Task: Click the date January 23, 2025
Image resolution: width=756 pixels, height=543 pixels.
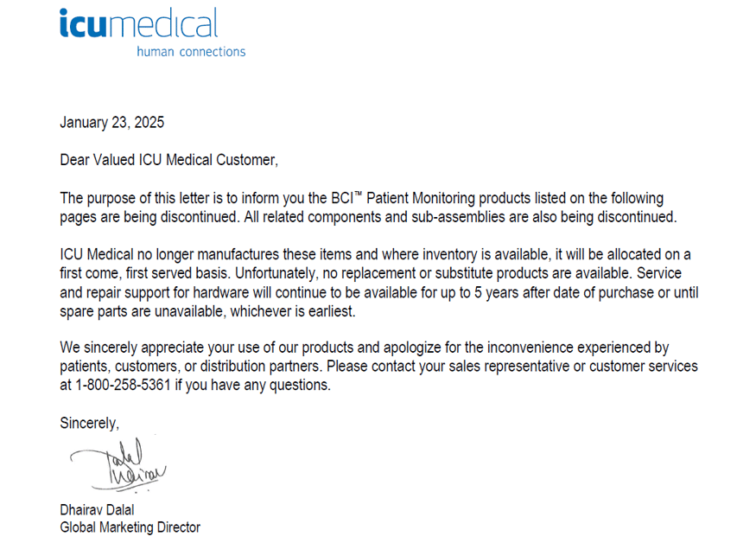Action: pos(111,123)
